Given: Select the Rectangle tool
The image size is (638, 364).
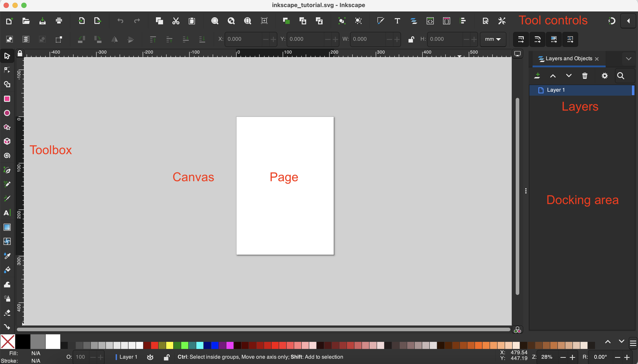Looking at the screenshot, I should click(7, 99).
